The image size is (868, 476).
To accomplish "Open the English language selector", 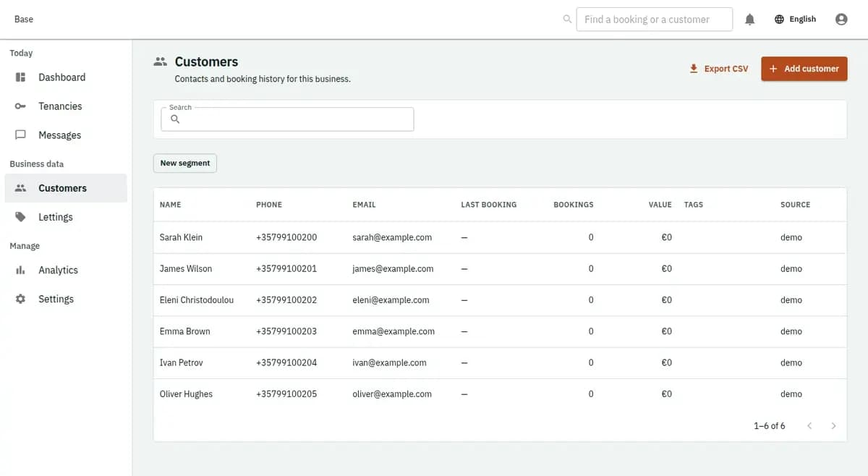I will (x=795, y=20).
